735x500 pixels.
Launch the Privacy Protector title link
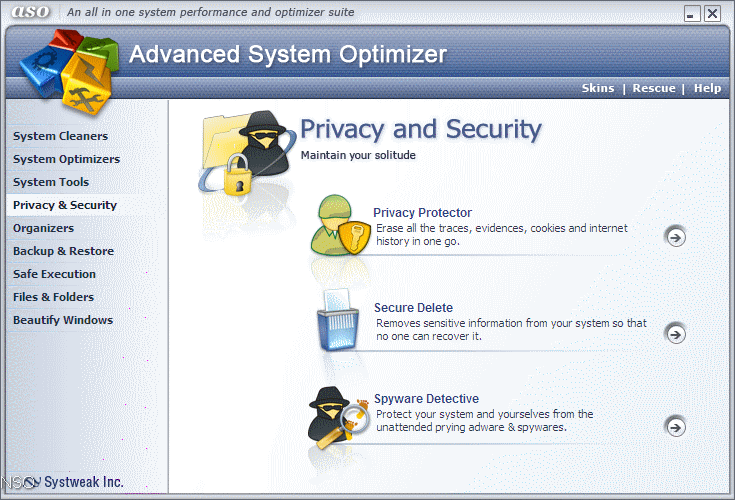(x=422, y=213)
